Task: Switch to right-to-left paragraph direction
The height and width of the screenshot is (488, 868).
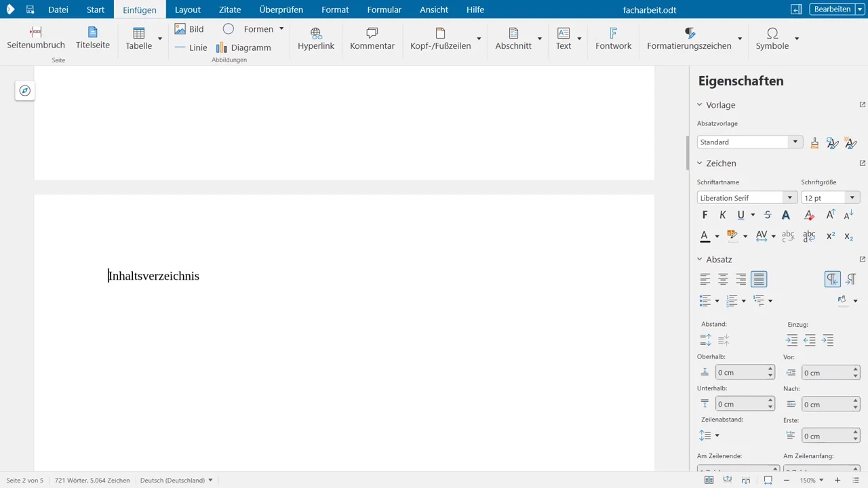Action: (850, 279)
